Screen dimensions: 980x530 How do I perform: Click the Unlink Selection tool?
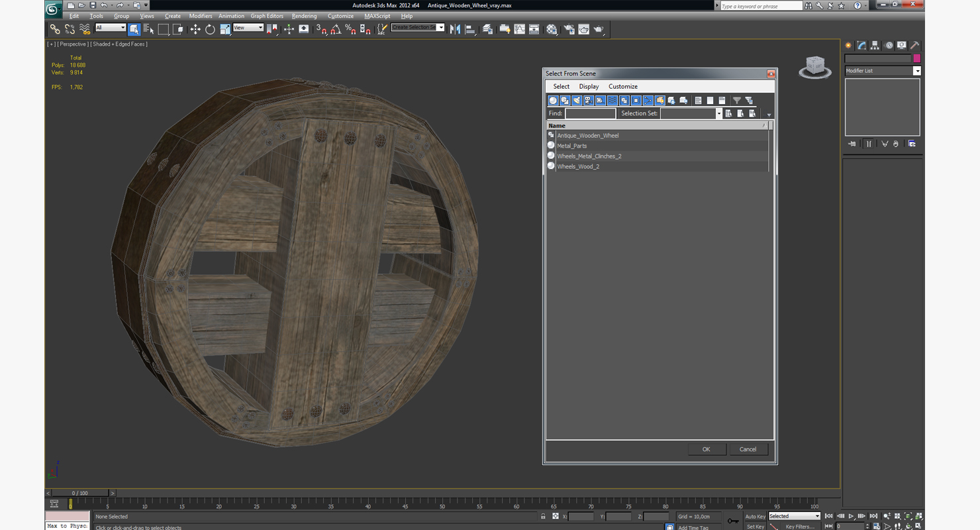click(x=70, y=29)
